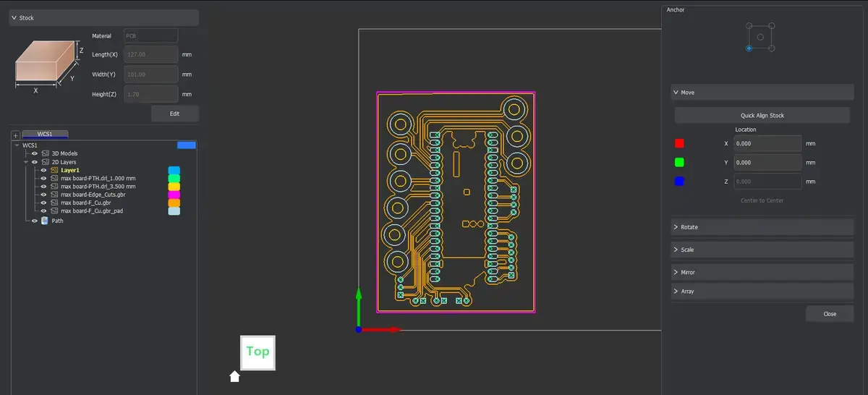868x395 pixels.
Task: Open the pale-blue F_Cu.gbr_pad color swatch
Action: [174, 211]
